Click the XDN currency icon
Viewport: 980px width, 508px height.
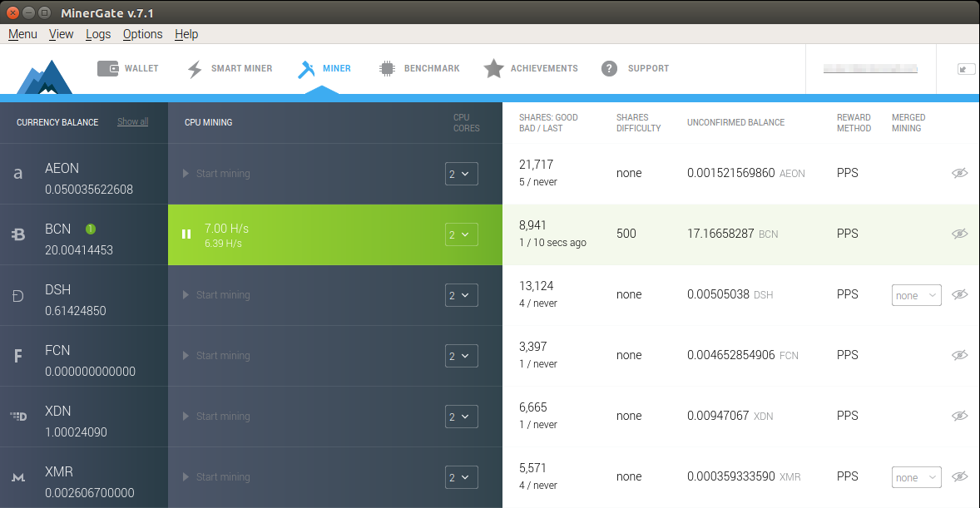pyautogui.click(x=18, y=417)
